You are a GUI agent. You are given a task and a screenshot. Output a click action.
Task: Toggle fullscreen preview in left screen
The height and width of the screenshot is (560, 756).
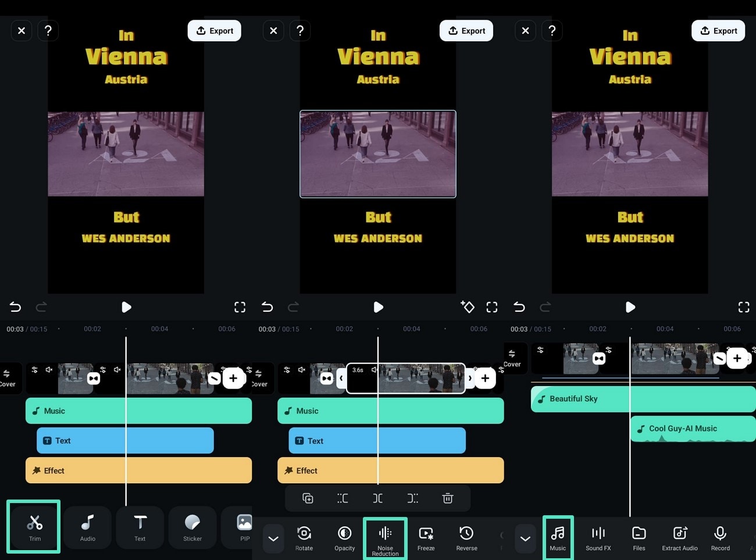point(240,307)
